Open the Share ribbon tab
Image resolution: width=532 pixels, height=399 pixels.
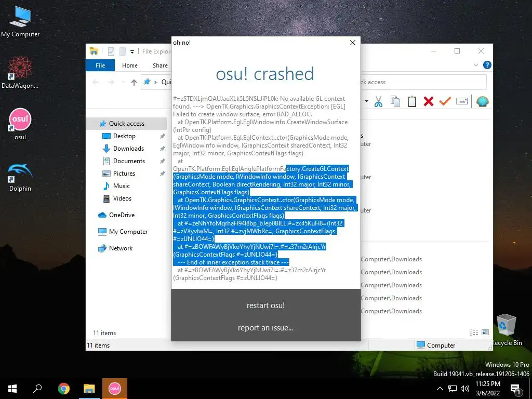tap(160, 65)
